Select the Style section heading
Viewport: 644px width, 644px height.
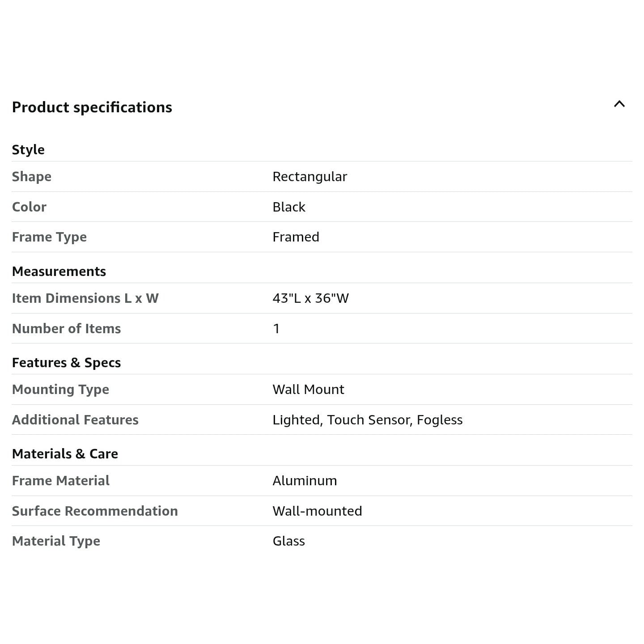(28, 149)
